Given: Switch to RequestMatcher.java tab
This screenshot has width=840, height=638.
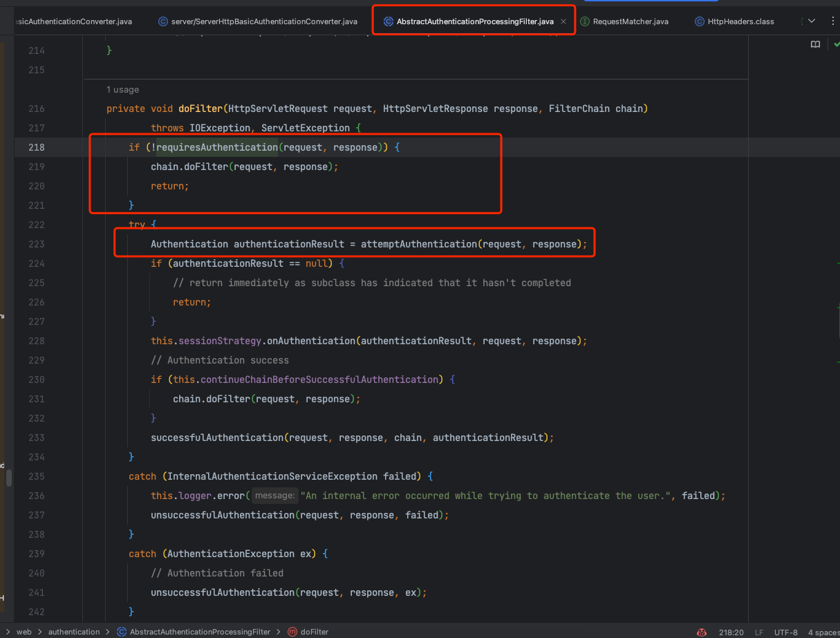Looking at the screenshot, I should pos(630,21).
